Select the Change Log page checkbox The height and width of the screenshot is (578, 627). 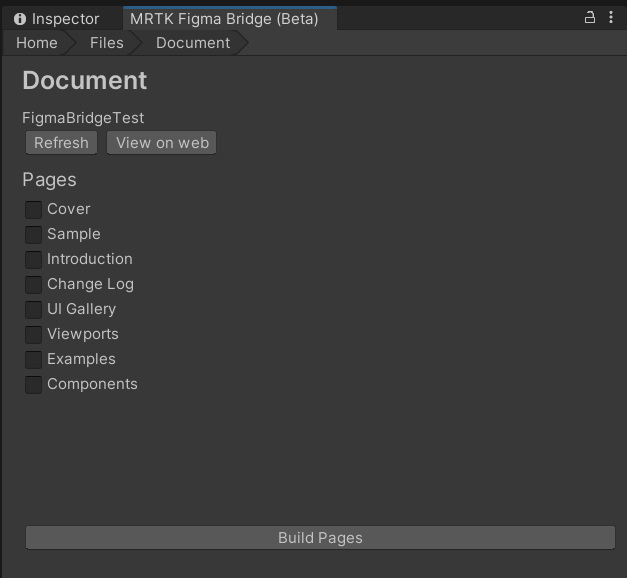pos(34,285)
